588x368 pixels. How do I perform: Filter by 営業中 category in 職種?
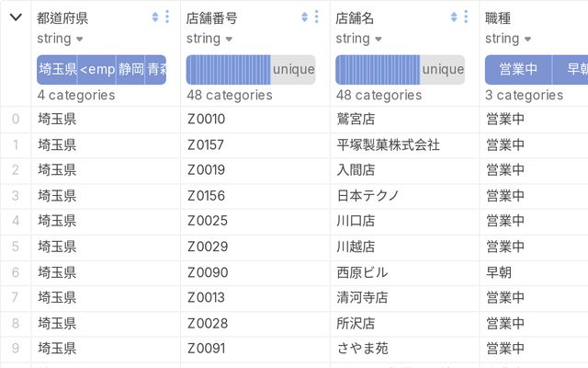click(517, 69)
